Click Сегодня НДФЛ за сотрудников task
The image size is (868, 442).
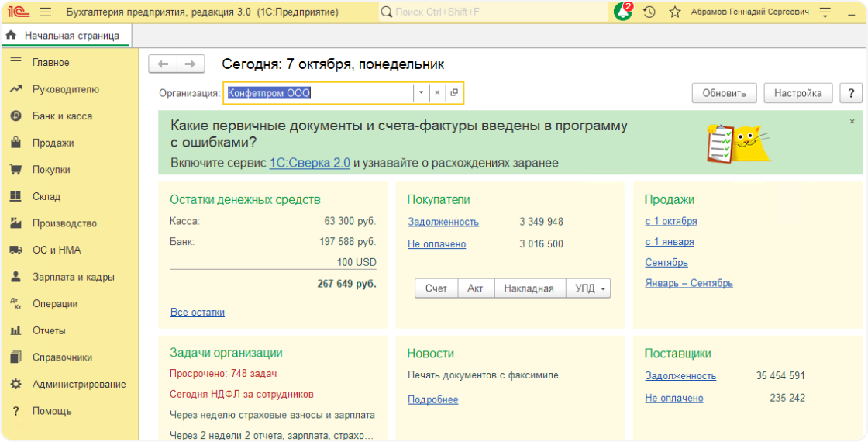(242, 395)
